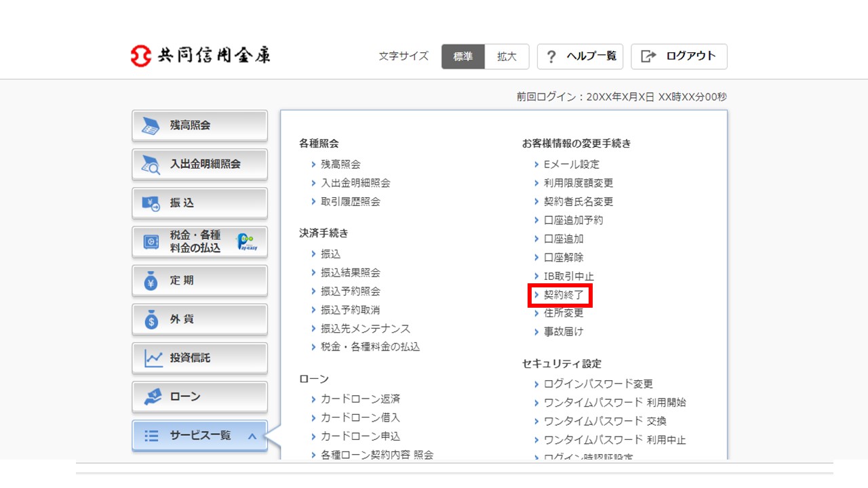Click the ログアウト button
The height and width of the screenshot is (488, 868).
[679, 57]
